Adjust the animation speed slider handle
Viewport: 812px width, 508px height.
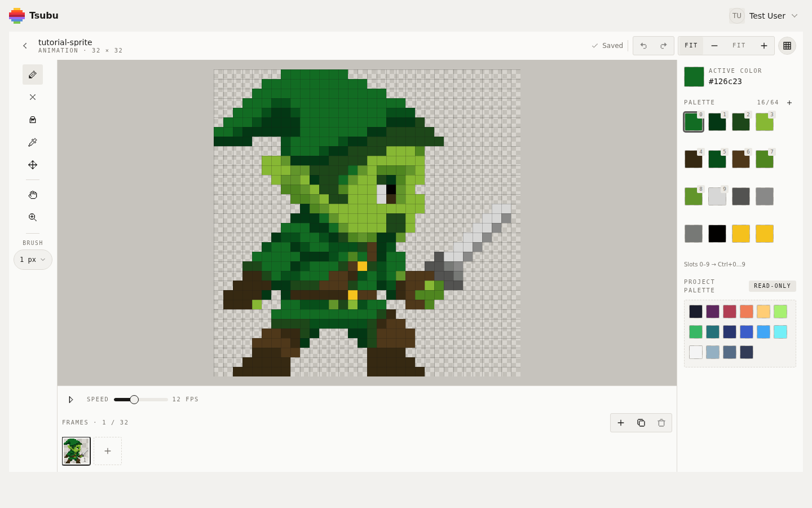click(134, 400)
